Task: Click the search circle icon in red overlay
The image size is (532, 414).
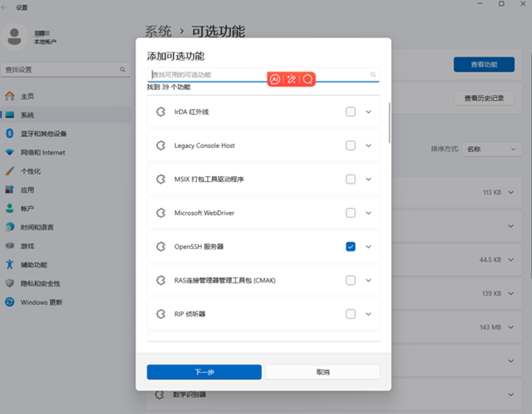Action: 307,80
